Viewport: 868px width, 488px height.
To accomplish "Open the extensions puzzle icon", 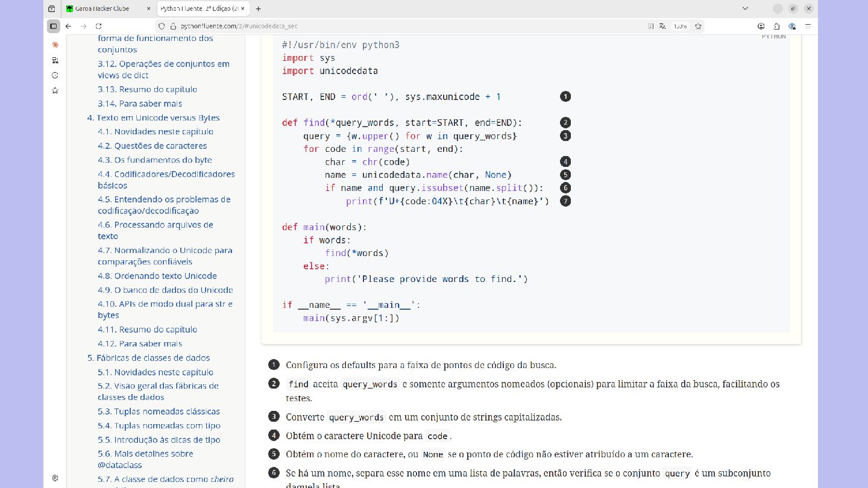I will pos(777,26).
